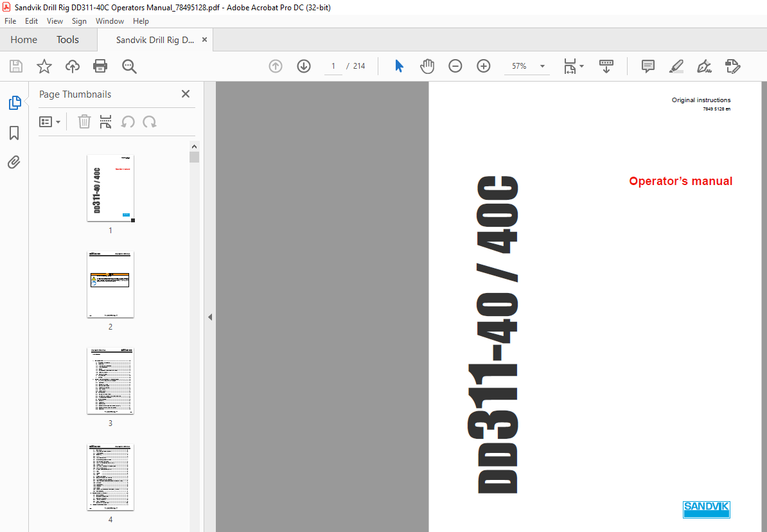
Task: Open the thumbnails options dropdown
Action: (x=49, y=121)
